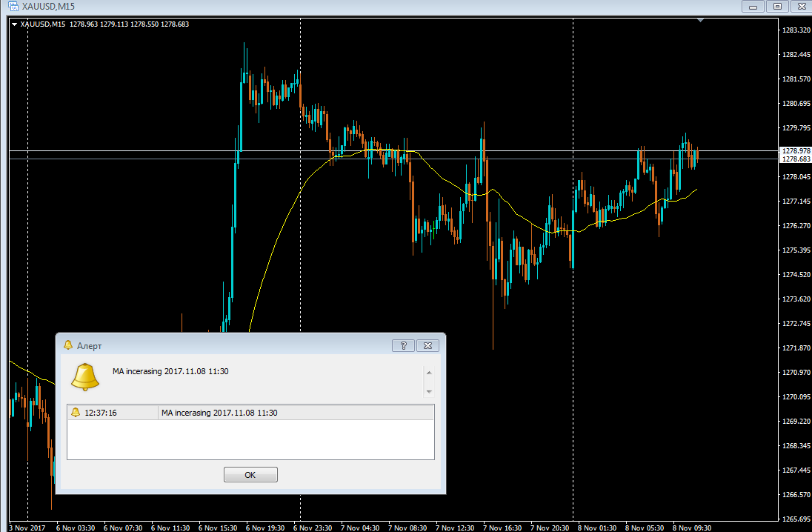Click the down arrow of the alert message scrollbar
Screen dimensions: 812x532
pyautogui.click(x=429, y=392)
